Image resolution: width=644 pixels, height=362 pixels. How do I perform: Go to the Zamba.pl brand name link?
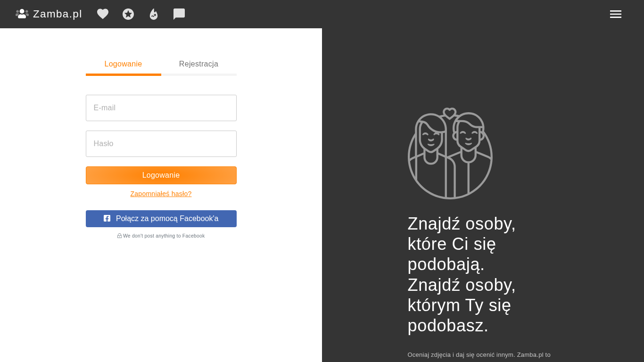click(58, 14)
